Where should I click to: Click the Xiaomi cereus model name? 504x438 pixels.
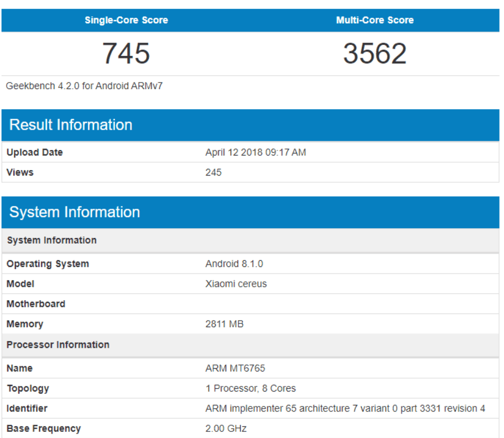pos(236,284)
